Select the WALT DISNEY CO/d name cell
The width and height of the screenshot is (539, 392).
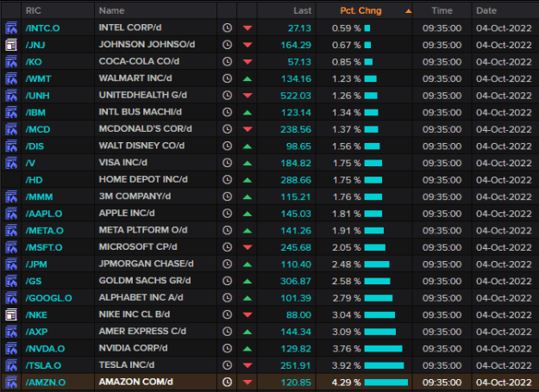(141, 146)
